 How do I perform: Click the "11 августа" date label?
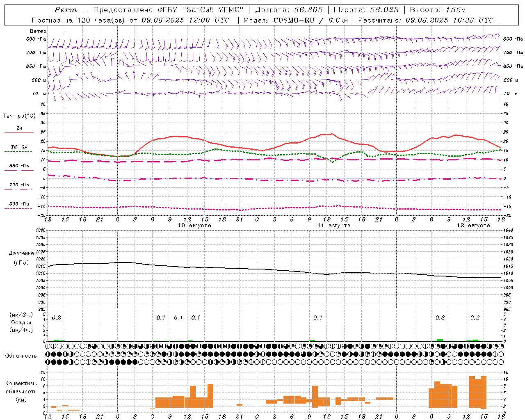click(x=334, y=225)
